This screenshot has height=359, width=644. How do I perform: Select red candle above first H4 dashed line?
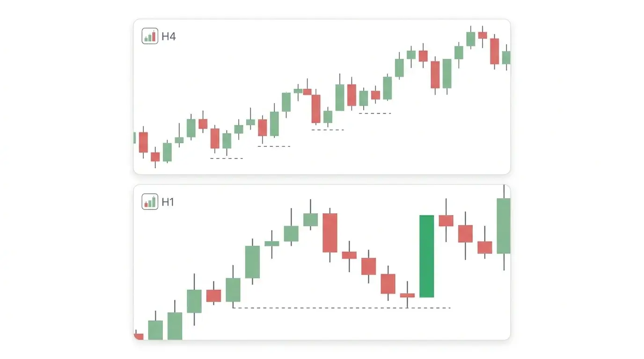215,138
